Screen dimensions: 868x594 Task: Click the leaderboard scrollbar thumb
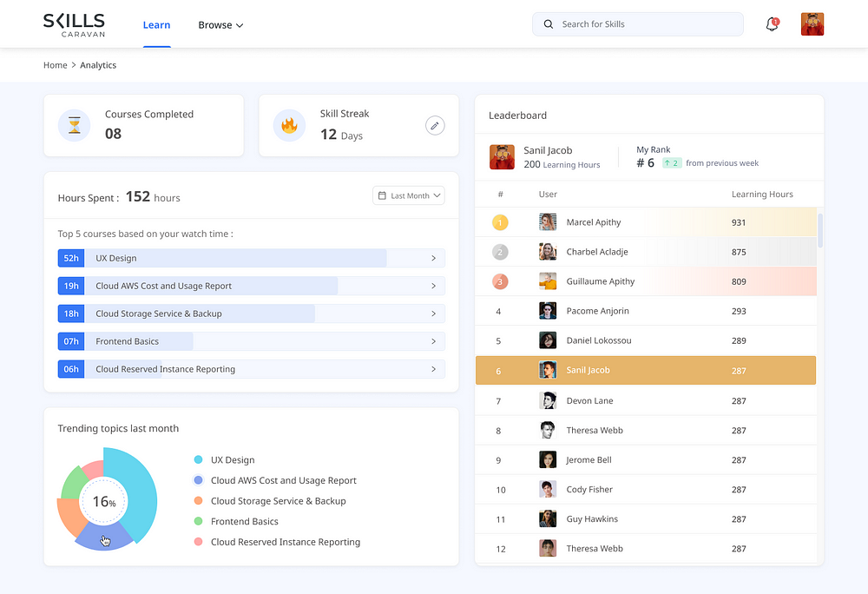point(820,231)
